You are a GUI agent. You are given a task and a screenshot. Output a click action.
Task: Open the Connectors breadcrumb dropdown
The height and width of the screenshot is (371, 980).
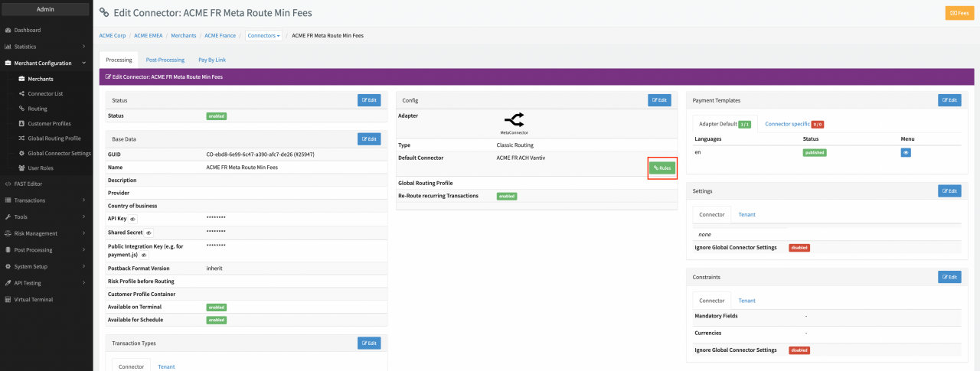tap(264, 36)
